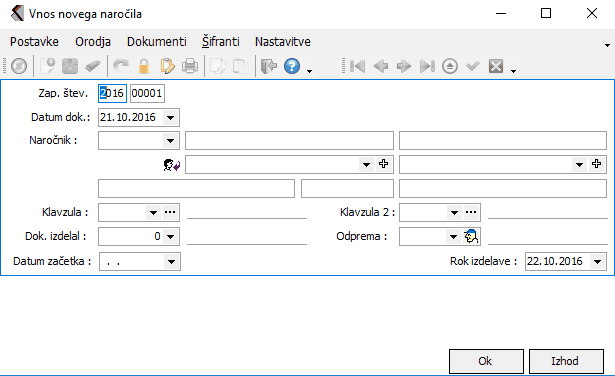Open first toolbar options arrow after help
615x376 pixels.
click(x=309, y=71)
